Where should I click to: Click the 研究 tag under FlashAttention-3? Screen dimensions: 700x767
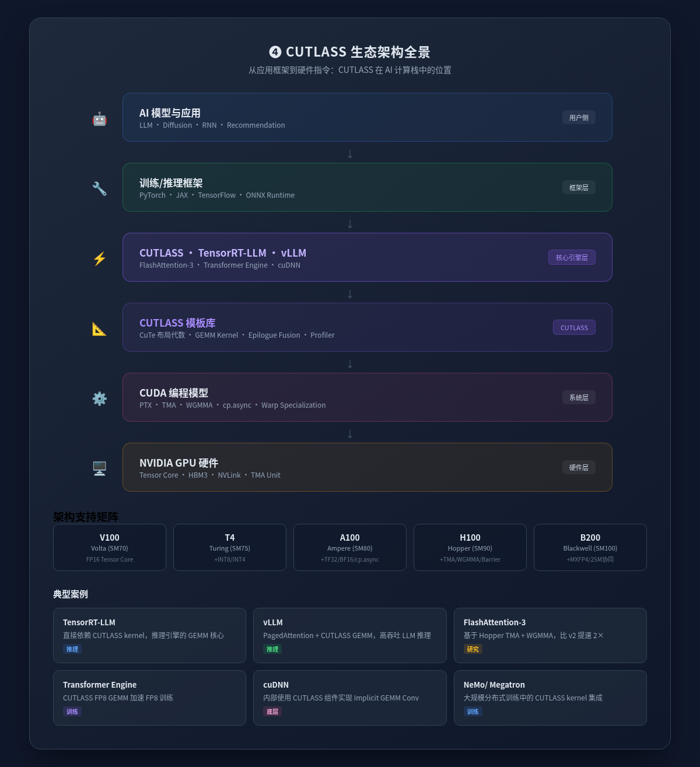[473, 649]
